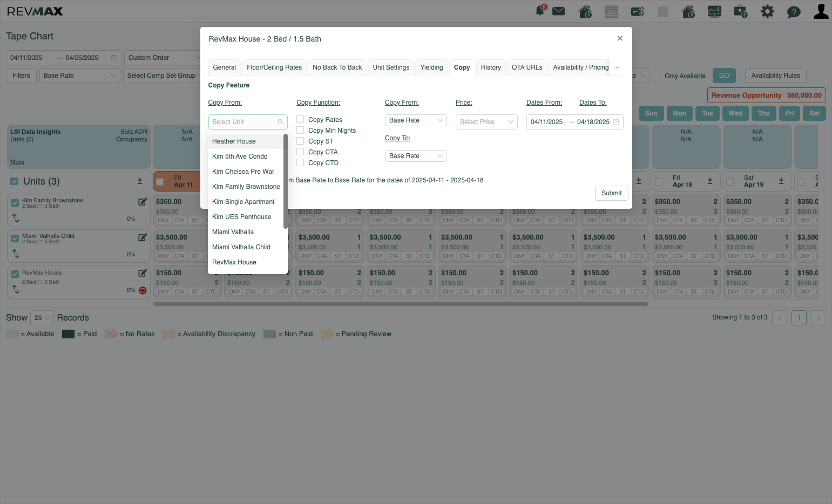Click the search icon in Select Unit field
The image size is (832, 504).
point(281,122)
